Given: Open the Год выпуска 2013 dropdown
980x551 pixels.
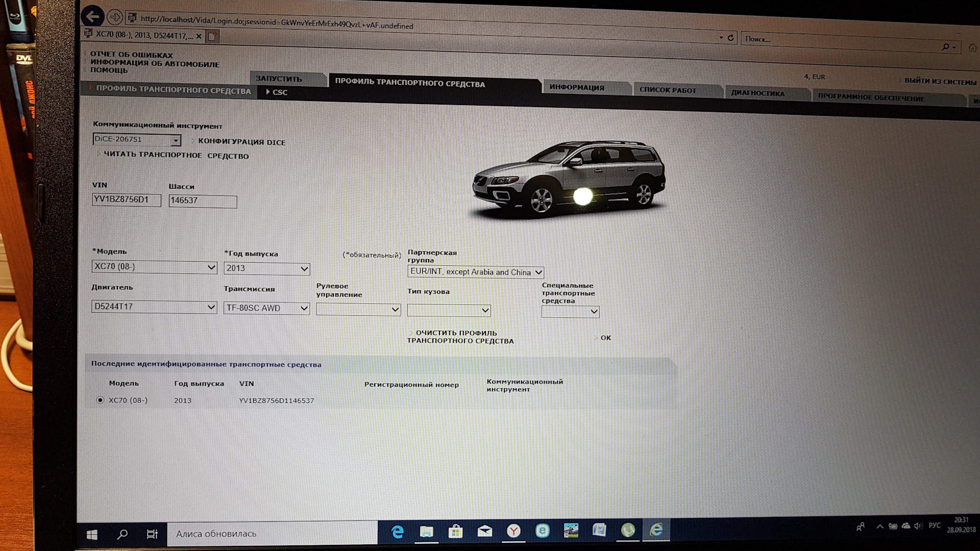Looking at the screenshot, I should (266, 268).
